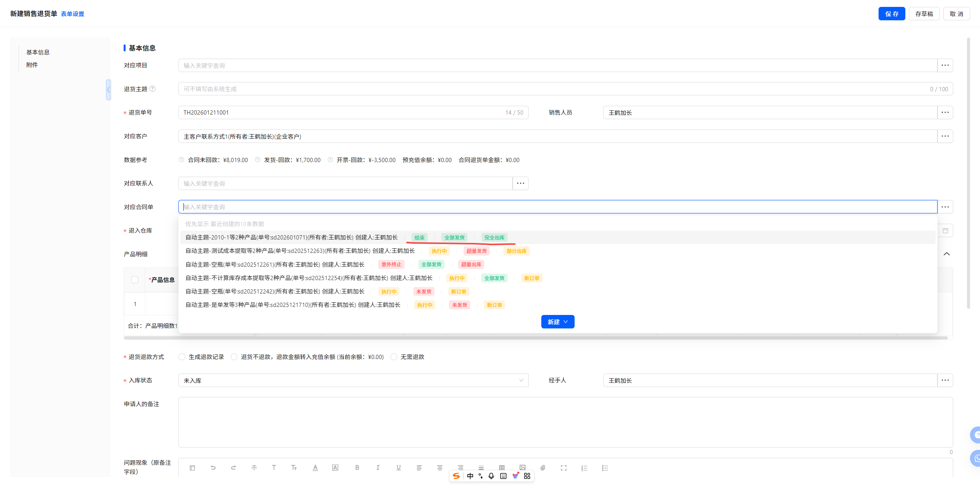Toggle italic formatting in the editor
The width and height of the screenshot is (980, 487).
(378, 467)
